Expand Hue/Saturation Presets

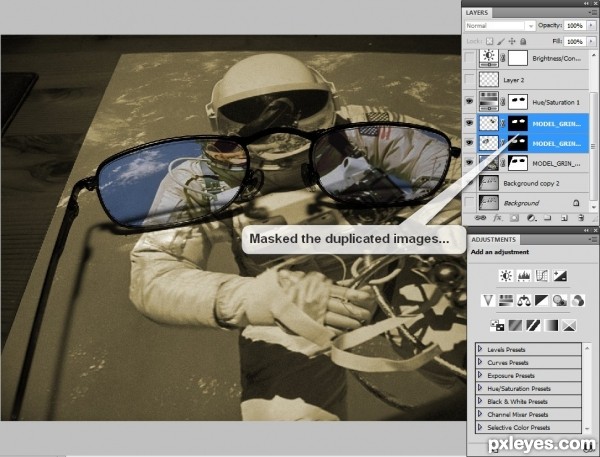(x=480, y=388)
